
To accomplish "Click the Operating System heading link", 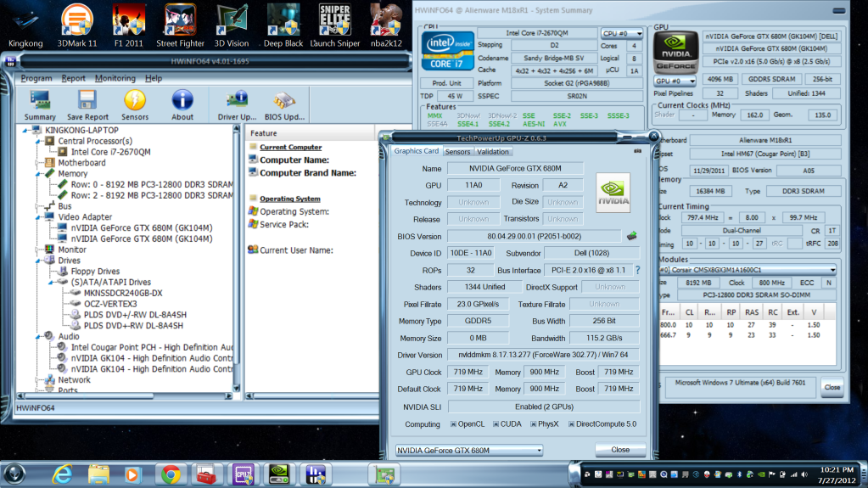I will [x=290, y=199].
